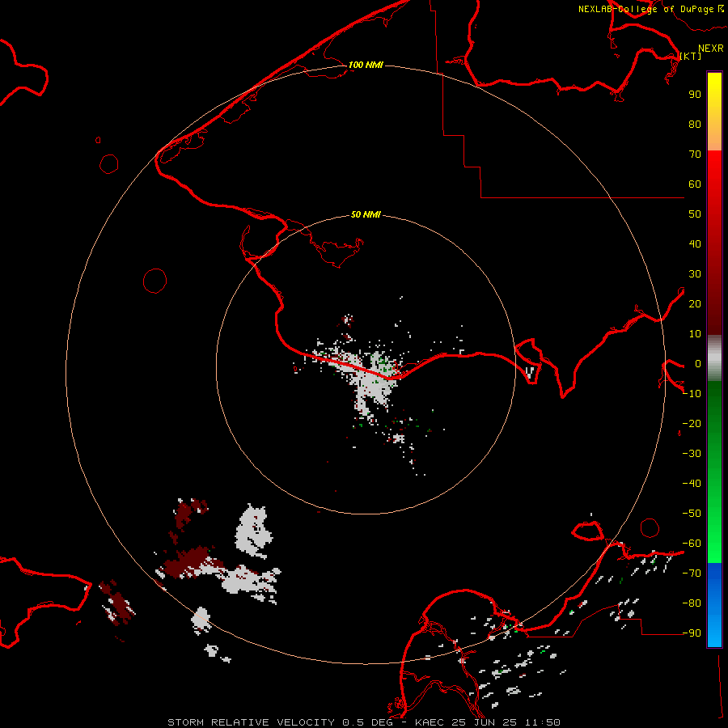Screen dimensions: 728x728
Task: Select the positive 60 scale value
Action: point(695,184)
